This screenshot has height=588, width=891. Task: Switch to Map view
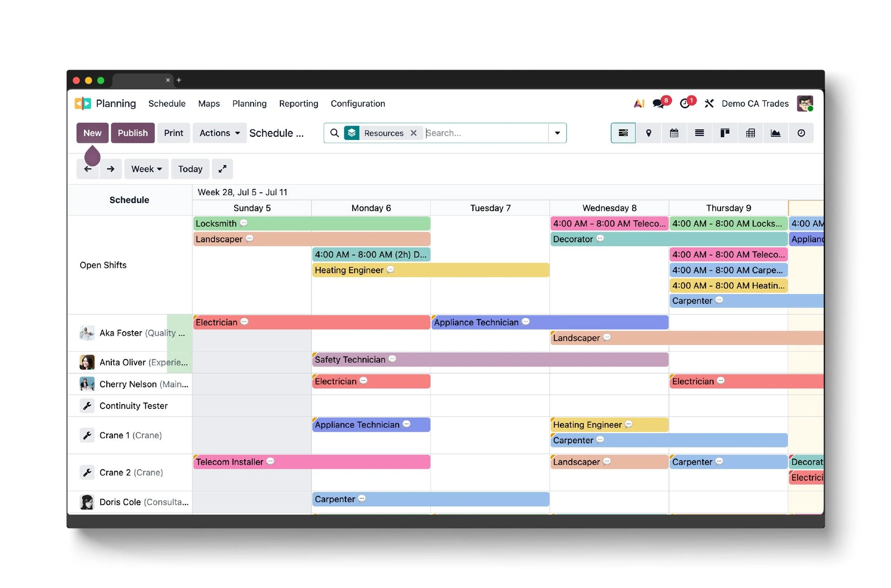point(649,133)
